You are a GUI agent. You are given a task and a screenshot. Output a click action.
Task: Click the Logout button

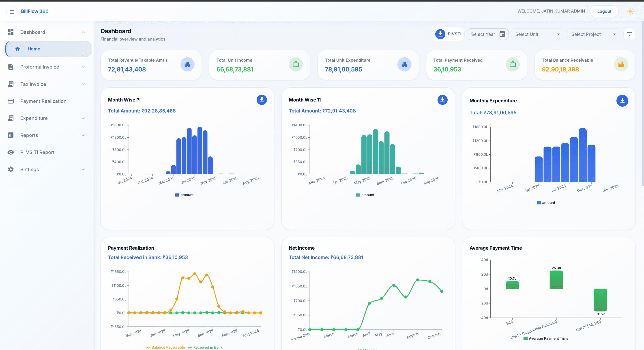click(x=604, y=11)
